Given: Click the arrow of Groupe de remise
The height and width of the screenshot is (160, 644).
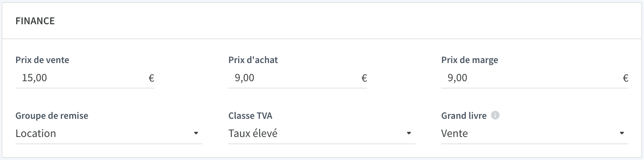Looking at the screenshot, I should coord(196,133).
